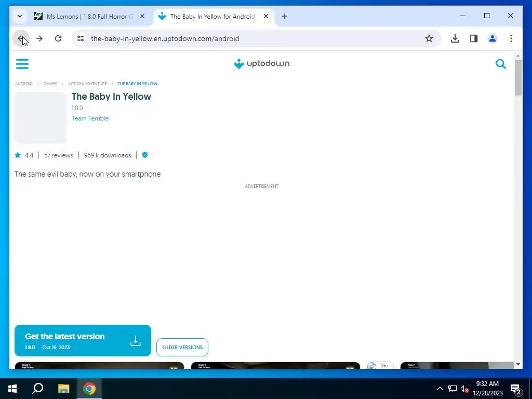Click THE BABY IN YELLOW breadcrumb
This screenshot has width=532, height=399.
pyautogui.click(x=137, y=84)
